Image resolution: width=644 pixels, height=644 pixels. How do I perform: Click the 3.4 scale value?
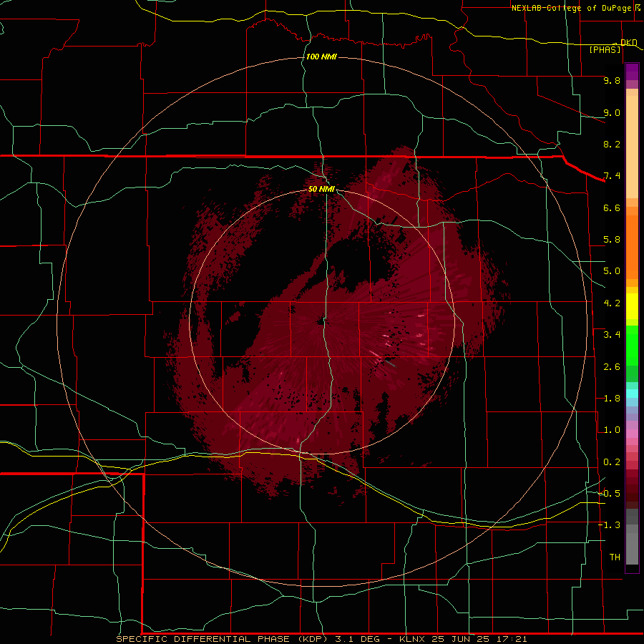[x=612, y=335]
